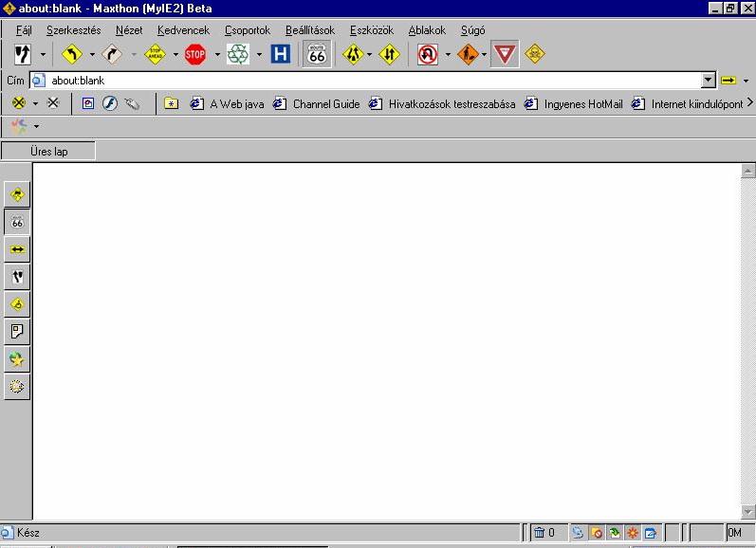Click into the about:blank address field

pos(374,81)
